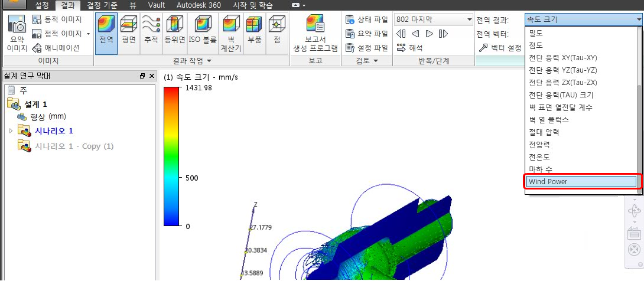Close the 설계 연구 막대 panel
Viewport: 644px width, 281px height.
tap(152, 76)
